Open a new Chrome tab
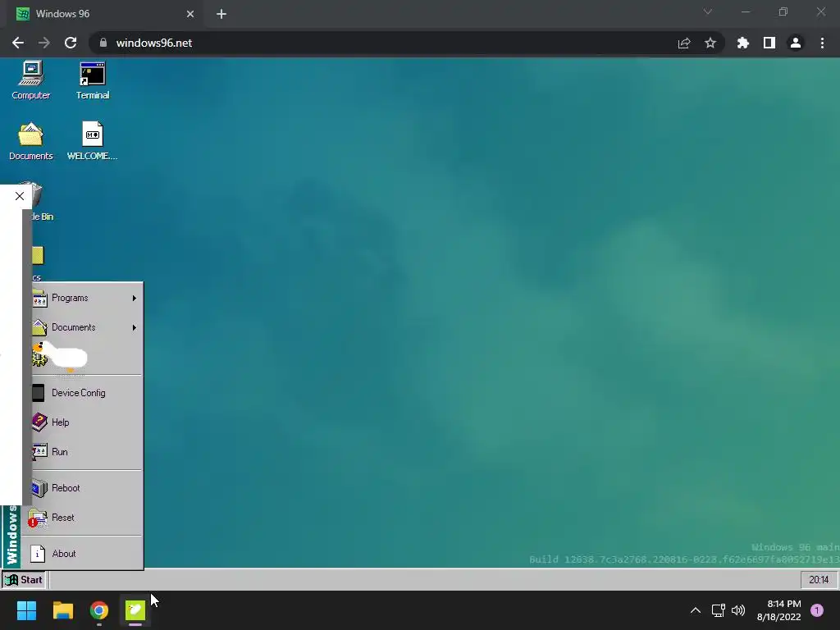Viewport: 840px width, 630px height. (x=221, y=14)
